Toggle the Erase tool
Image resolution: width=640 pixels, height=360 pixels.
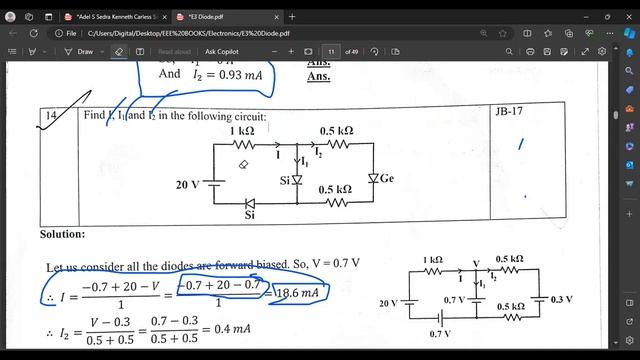[x=119, y=51]
